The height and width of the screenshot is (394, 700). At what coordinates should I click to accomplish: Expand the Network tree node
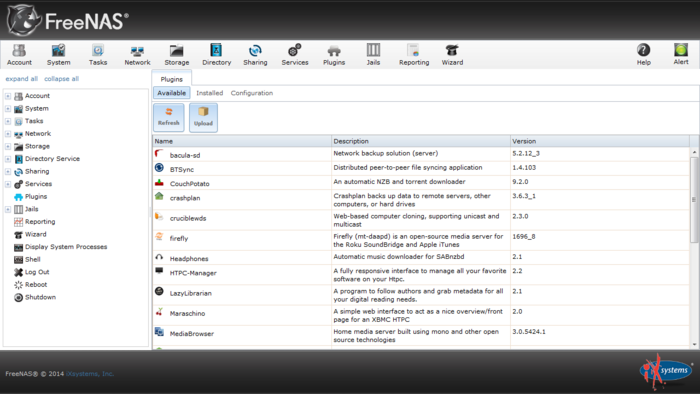point(8,133)
